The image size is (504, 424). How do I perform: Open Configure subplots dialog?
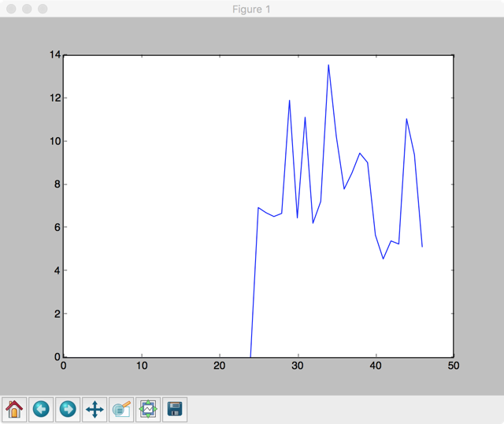point(148,409)
